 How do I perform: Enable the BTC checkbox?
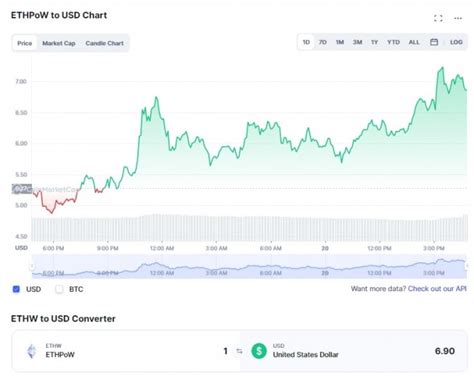59,289
